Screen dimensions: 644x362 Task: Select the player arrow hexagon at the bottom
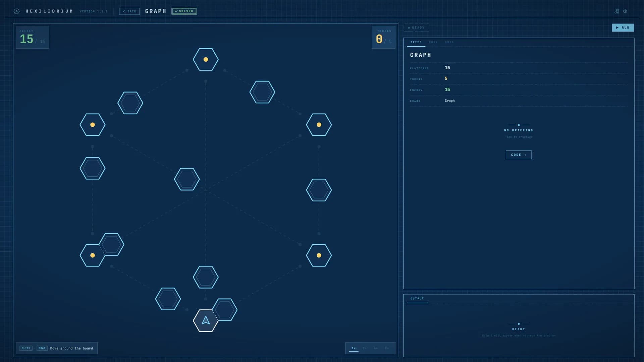pos(206,321)
